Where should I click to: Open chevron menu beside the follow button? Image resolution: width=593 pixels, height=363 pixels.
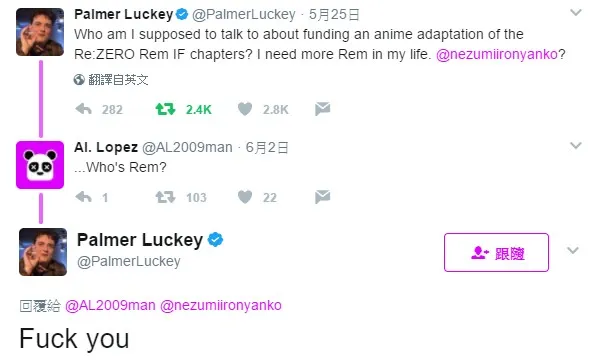(x=573, y=250)
